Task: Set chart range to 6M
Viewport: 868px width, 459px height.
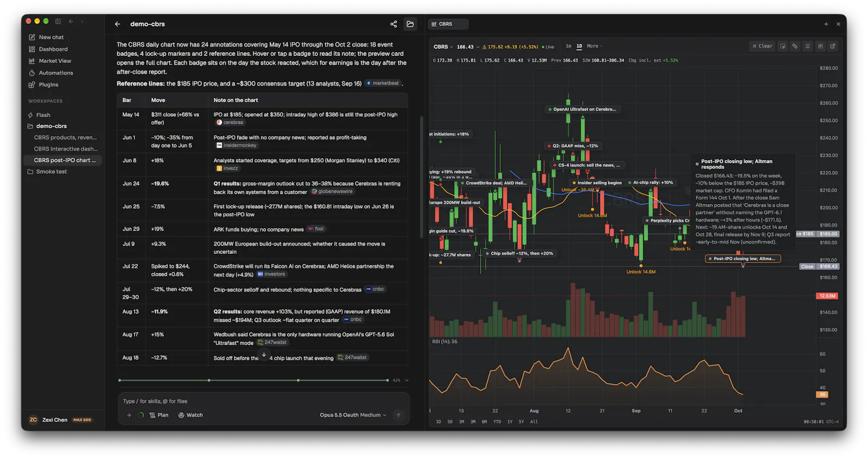Action: (484, 422)
